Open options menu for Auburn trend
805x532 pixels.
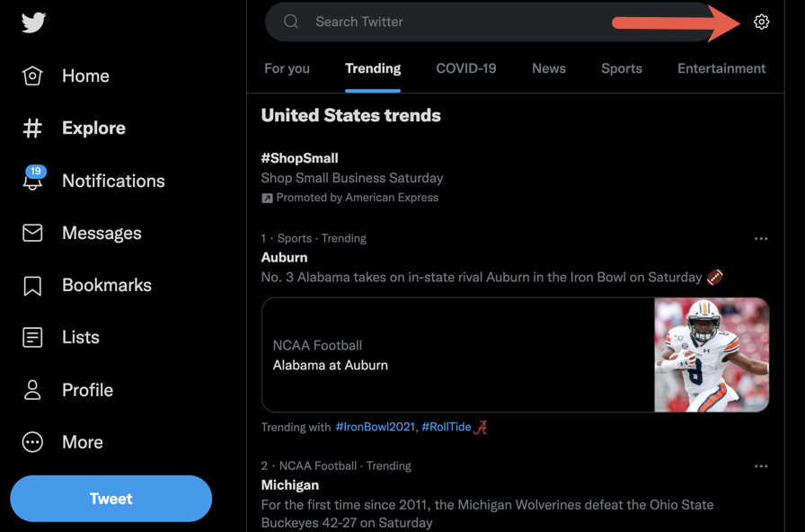click(x=761, y=239)
